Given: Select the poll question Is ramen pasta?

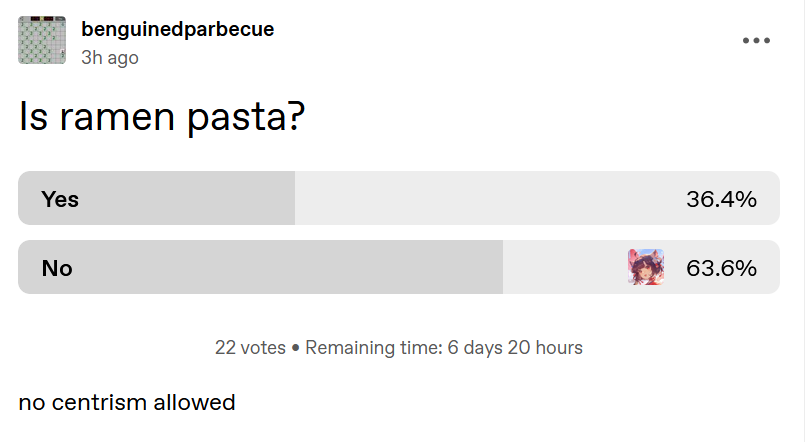Looking at the screenshot, I should [x=162, y=117].
